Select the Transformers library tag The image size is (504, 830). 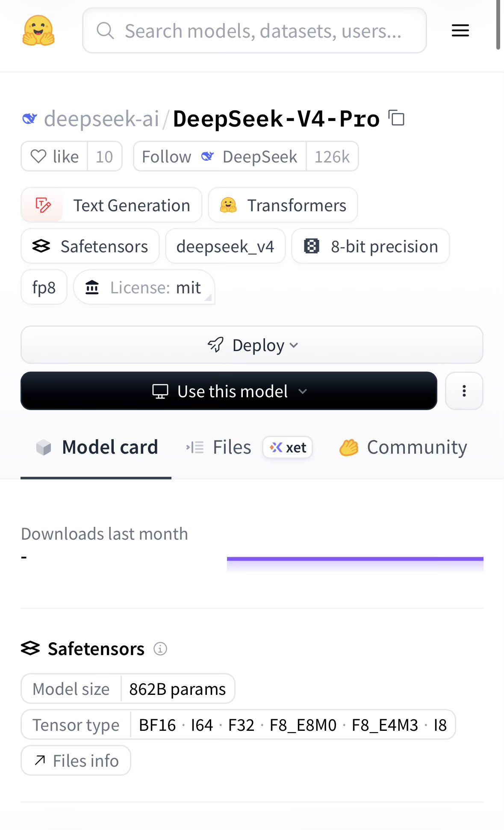[x=283, y=205]
